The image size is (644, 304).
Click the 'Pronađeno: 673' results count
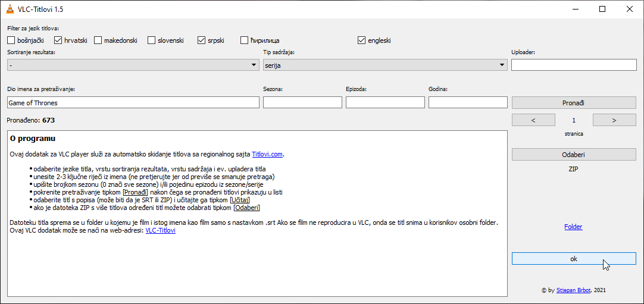coord(31,121)
